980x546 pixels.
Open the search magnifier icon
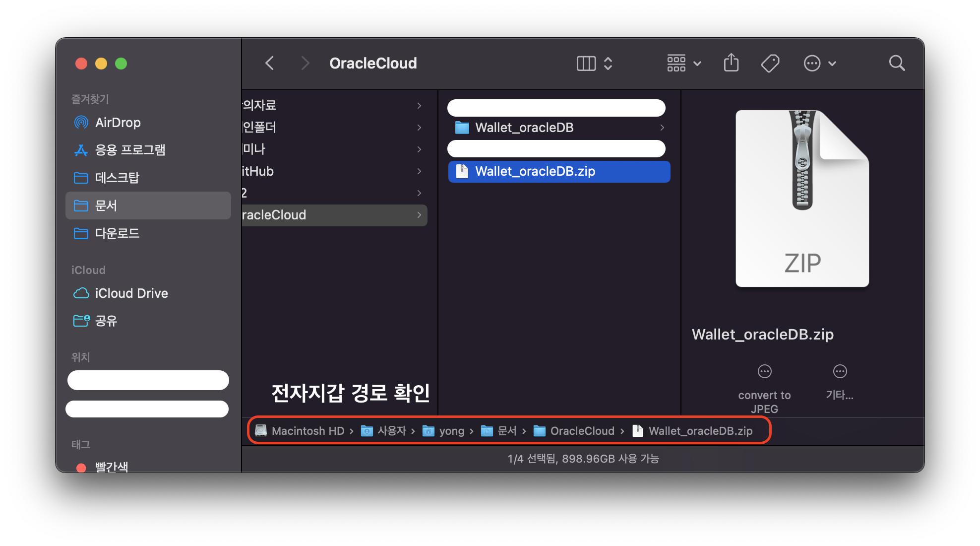click(897, 63)
